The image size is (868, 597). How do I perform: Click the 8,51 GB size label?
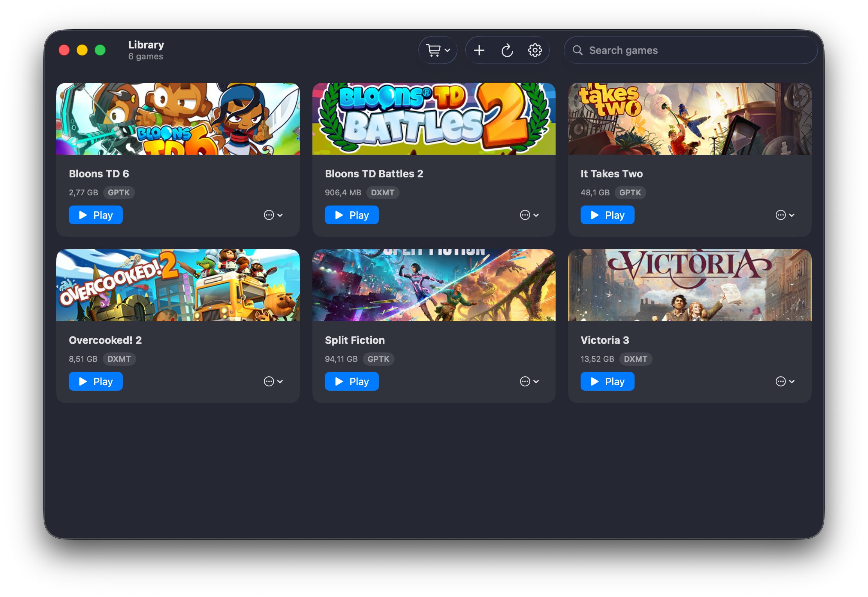click(x=83, y=359)
